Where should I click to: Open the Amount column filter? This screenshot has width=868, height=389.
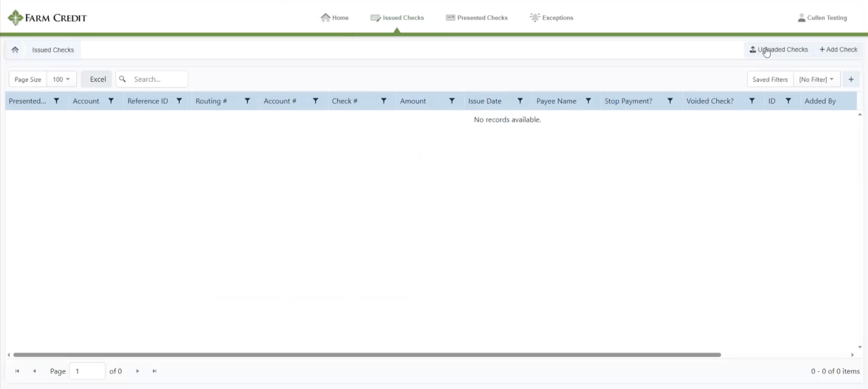pos(452,101)
